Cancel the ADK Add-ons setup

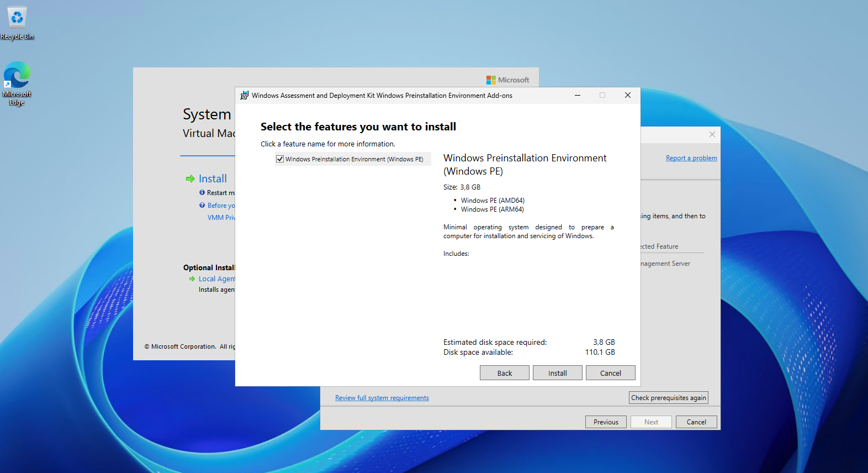(x=611, y=373)
